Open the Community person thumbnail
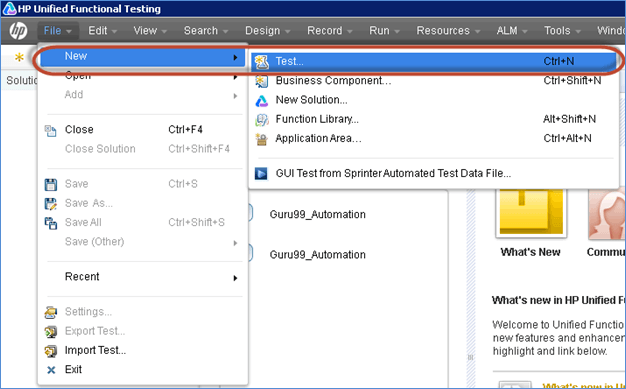Screen dimensions: 626x389 pos(607,214)
